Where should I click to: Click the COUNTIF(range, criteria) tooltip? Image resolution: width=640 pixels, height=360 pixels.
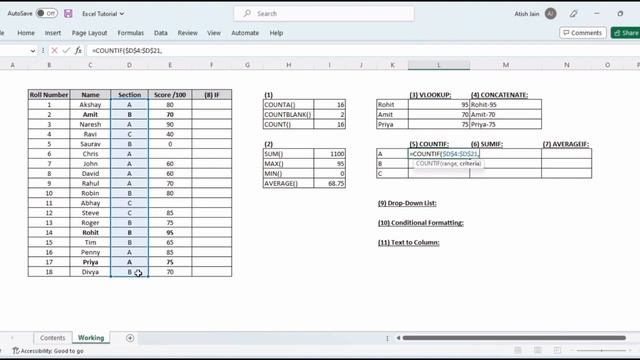pyautogui.click(x=448, y=163)
